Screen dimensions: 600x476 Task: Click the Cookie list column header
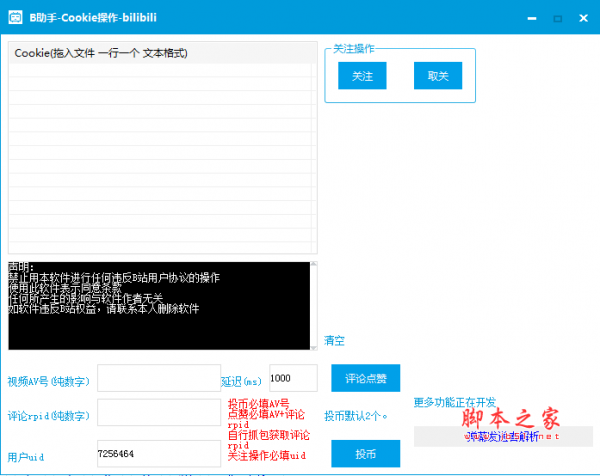pos(163,53)
